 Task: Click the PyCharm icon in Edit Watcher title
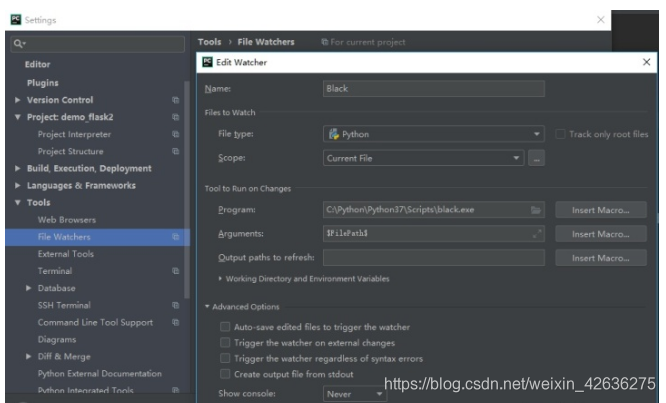[x=207, y=62]
